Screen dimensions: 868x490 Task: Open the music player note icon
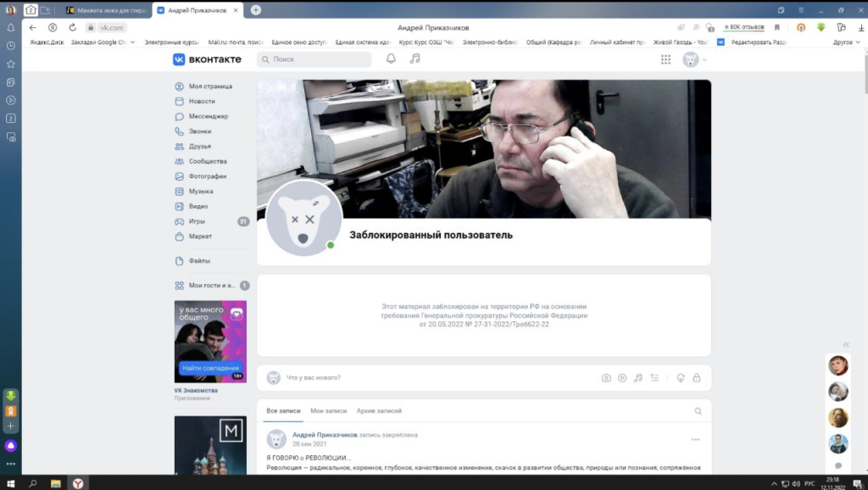tap(415, 59)
